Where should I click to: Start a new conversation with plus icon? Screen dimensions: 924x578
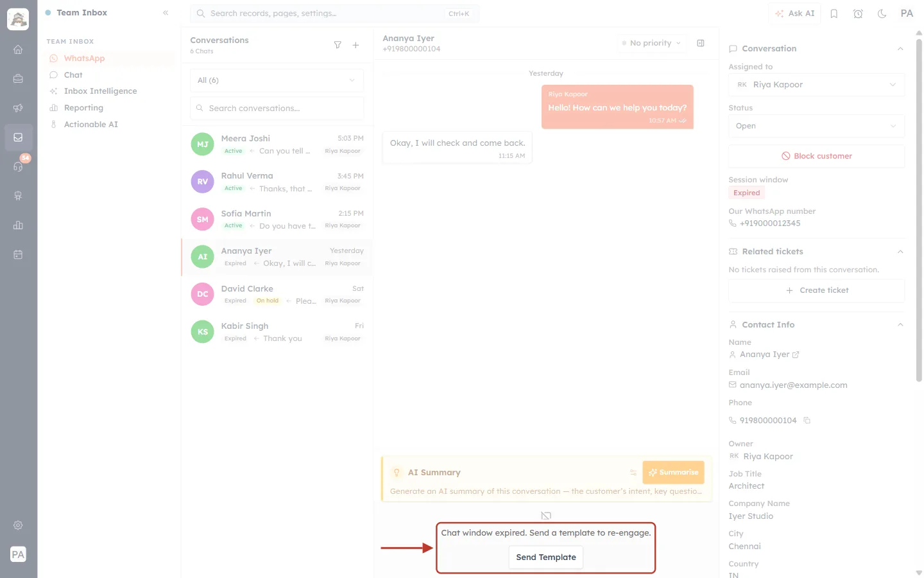(355, 45)
